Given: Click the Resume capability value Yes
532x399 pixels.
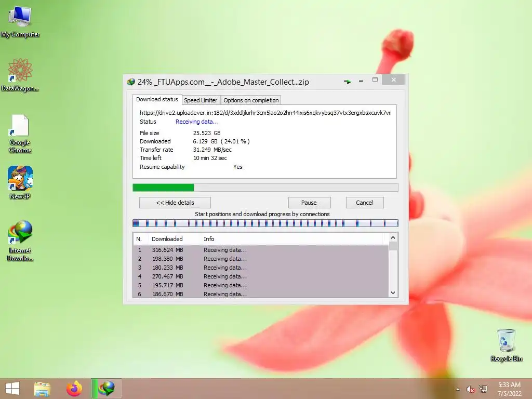Looking at the screenshot, I should point(238,167).
